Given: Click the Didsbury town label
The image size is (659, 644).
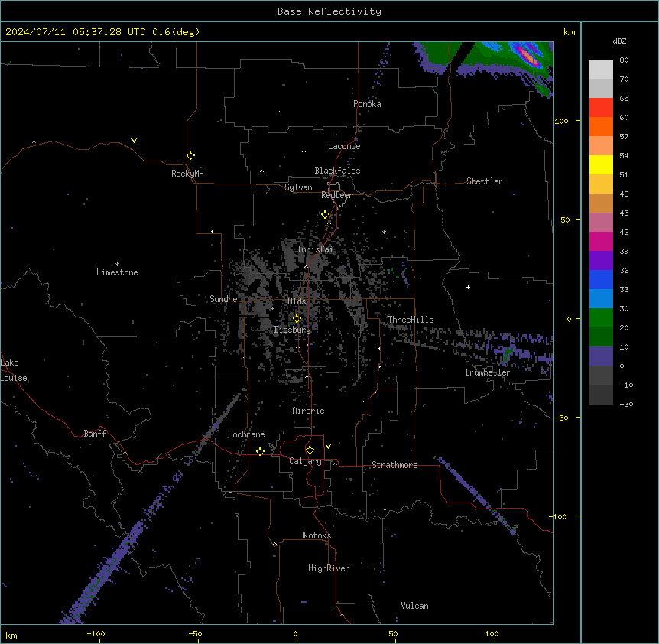Looking at the screenshot, I should click(293, 330).
